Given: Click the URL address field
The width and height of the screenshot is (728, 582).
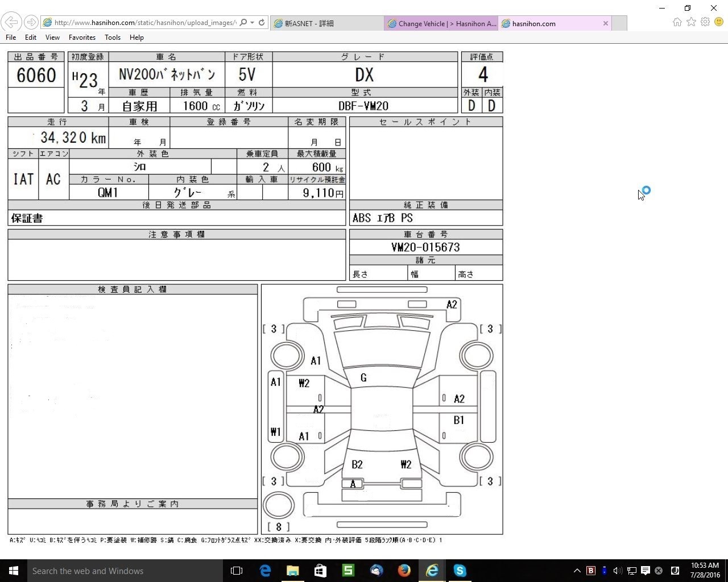Looking at the screenshot, I should 142,23.
